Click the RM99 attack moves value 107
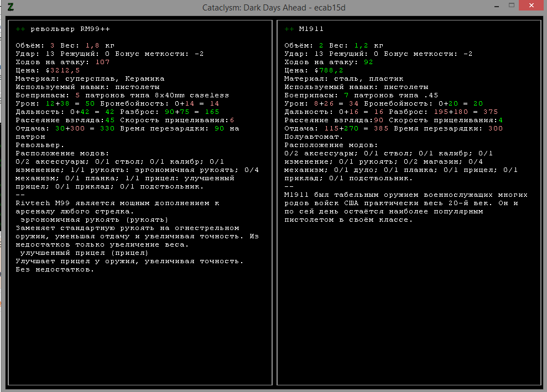This screenshot has width=547, height=392. point(102,62)
